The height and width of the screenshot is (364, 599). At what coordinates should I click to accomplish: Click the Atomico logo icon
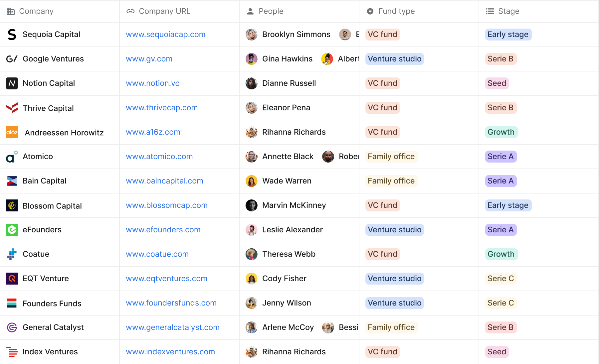[12, 157]
